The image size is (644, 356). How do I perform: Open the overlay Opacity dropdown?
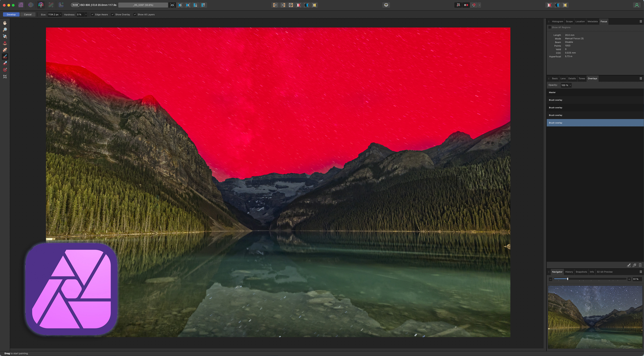point(570,85)
